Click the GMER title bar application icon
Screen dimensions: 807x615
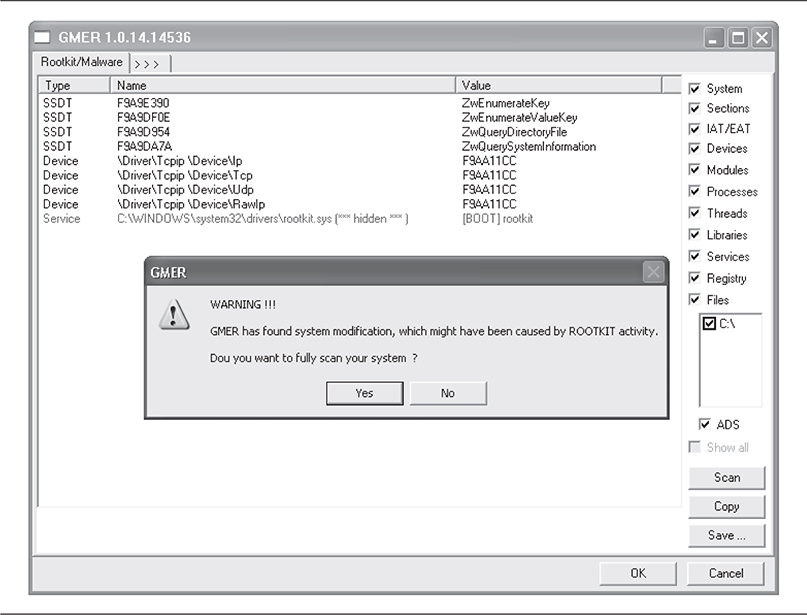tap(42, 38)
